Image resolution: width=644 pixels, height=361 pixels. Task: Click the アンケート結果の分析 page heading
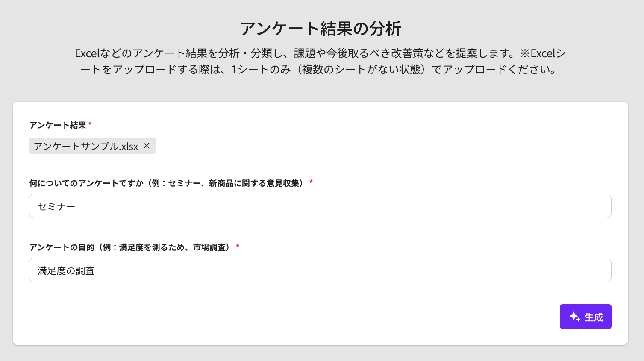tap(321, 29)
